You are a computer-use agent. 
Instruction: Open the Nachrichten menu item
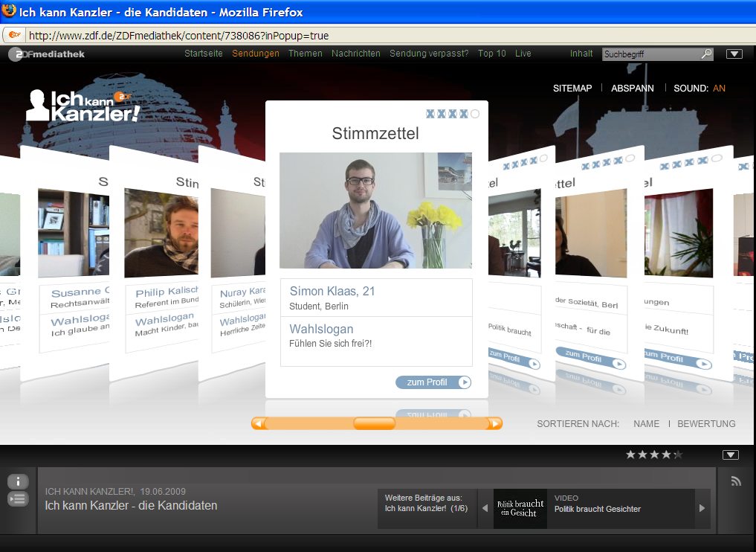pos(356,54)
